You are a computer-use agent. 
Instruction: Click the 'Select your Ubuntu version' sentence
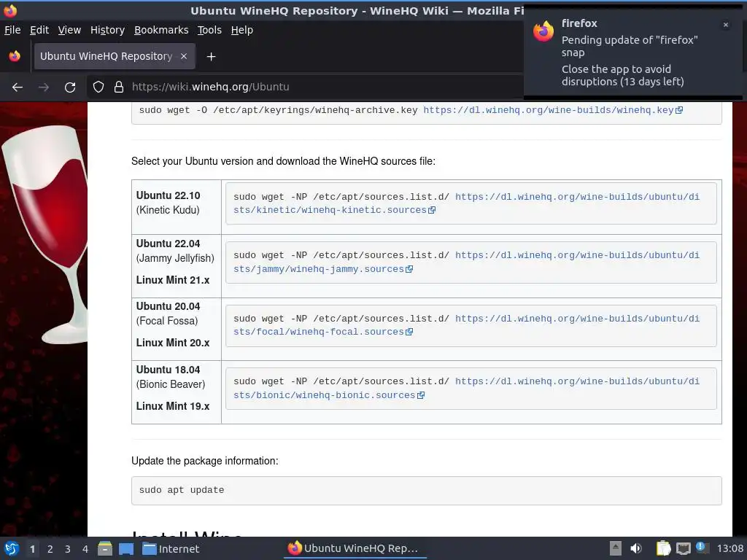(284, 161)
